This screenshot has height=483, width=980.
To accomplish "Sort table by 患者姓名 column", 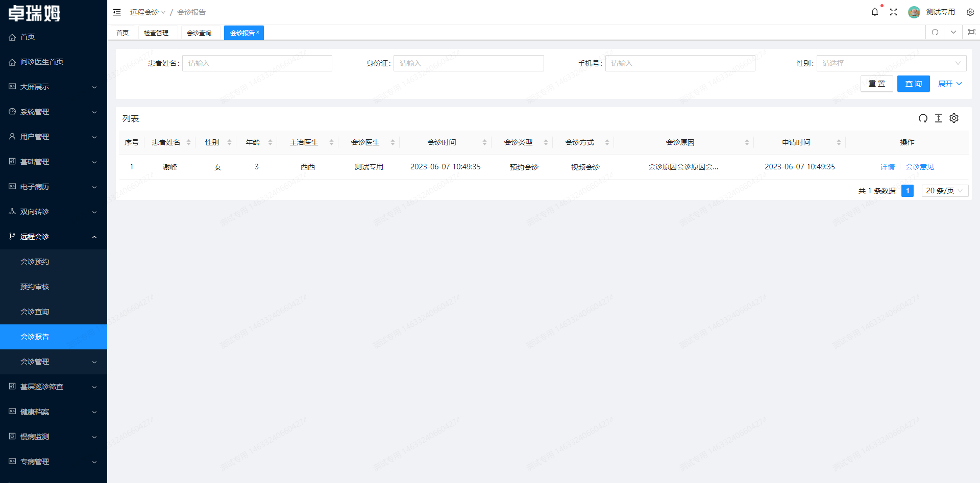I will pyautogui.click(x=188, y=143).
